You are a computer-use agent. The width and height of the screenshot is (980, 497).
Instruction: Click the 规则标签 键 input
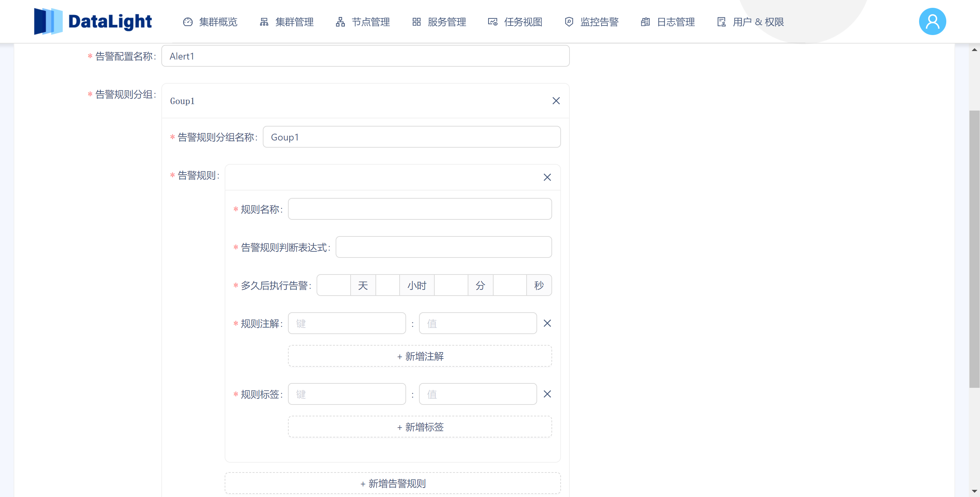click(347, 394)
